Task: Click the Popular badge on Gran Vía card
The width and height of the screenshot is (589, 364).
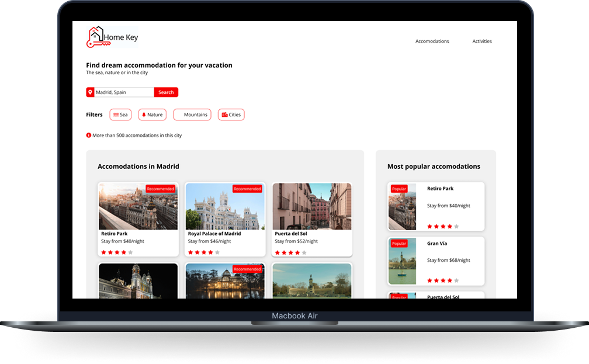Action: (399, 244)
